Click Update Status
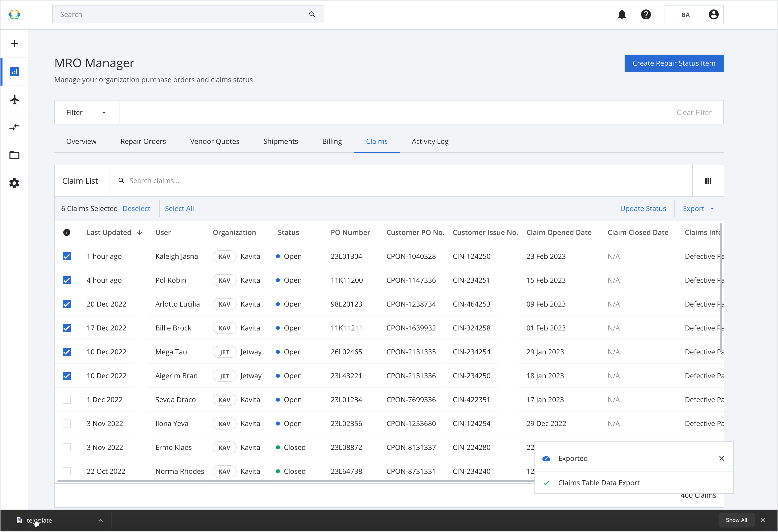 click(643, 209)
